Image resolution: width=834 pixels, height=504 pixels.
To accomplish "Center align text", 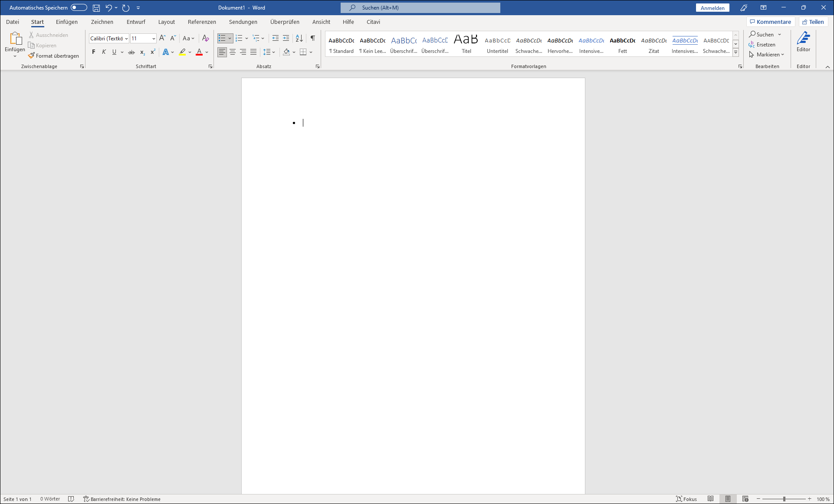I will (233, 52).
